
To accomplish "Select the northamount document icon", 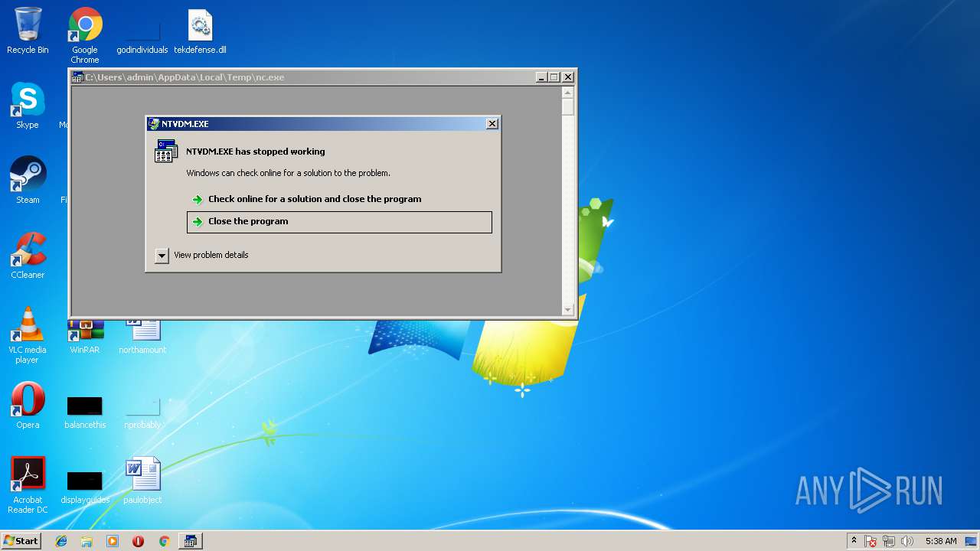I will (142, 337).
